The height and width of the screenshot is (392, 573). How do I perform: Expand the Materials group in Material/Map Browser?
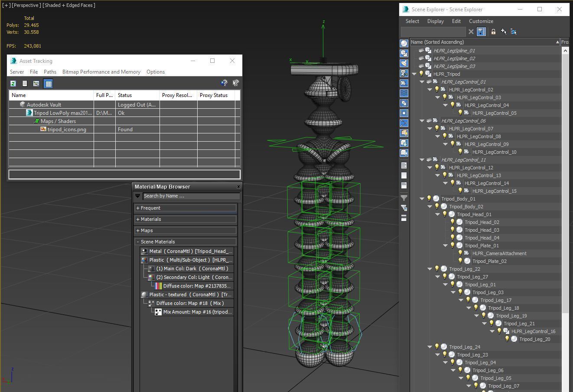click(186, 219)
